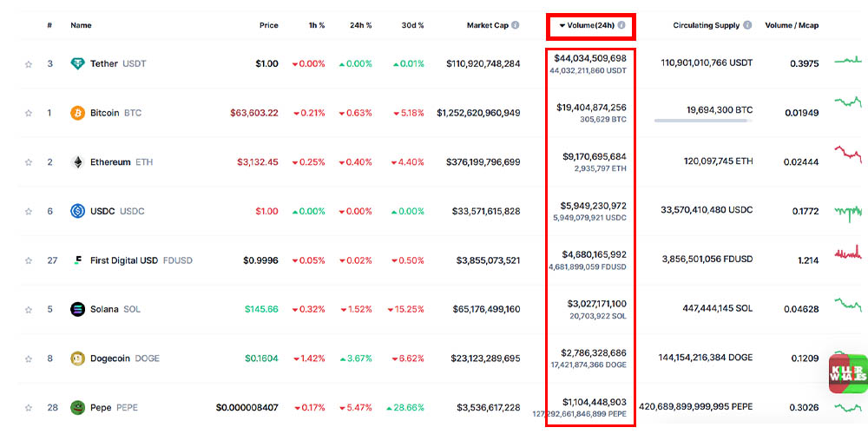This screenshot has width=868, height=434.
Task: Toggle the watchlist star for Bitcoin
Action: pos(29,113)
